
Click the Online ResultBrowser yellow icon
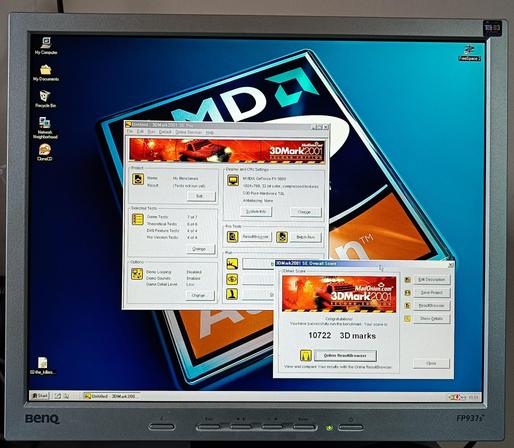(306, 355)
